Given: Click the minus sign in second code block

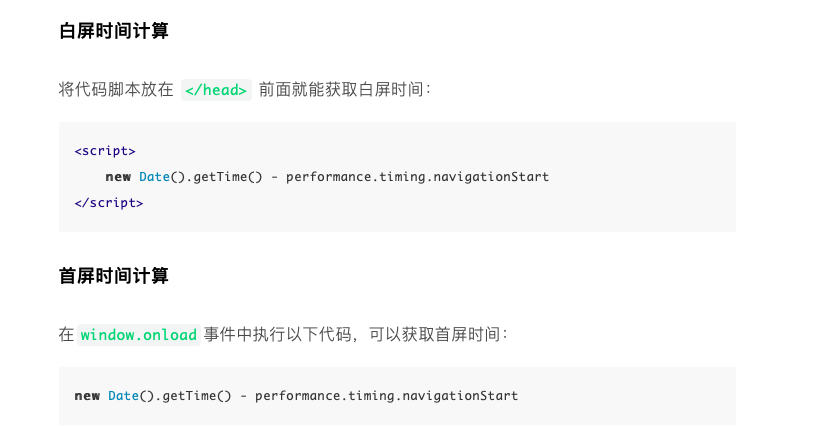Looking at the screenshot, I should coord(243,396).
